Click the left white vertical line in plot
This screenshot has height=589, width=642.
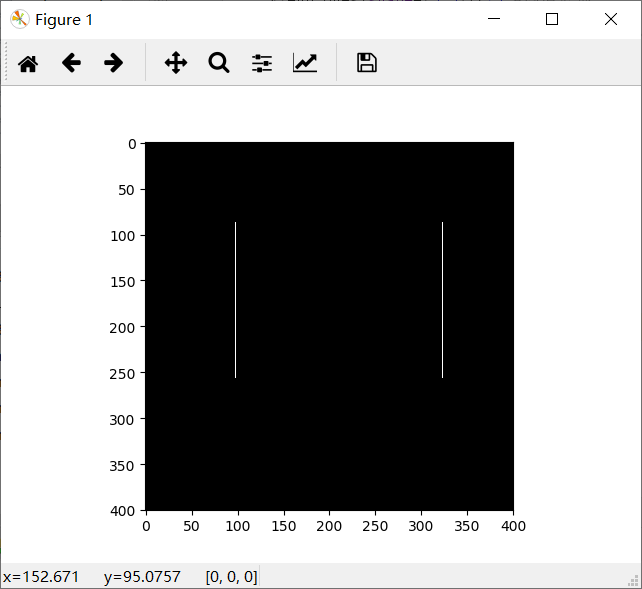235,300
